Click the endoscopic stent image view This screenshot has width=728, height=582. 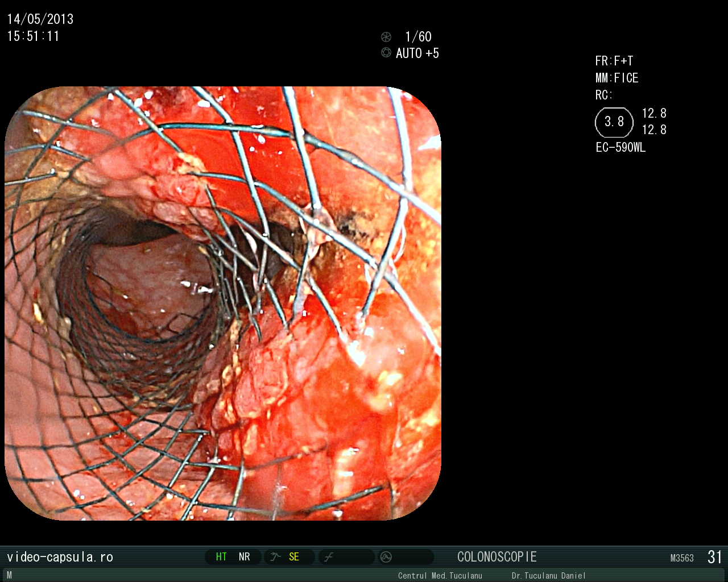click(223, 303)
